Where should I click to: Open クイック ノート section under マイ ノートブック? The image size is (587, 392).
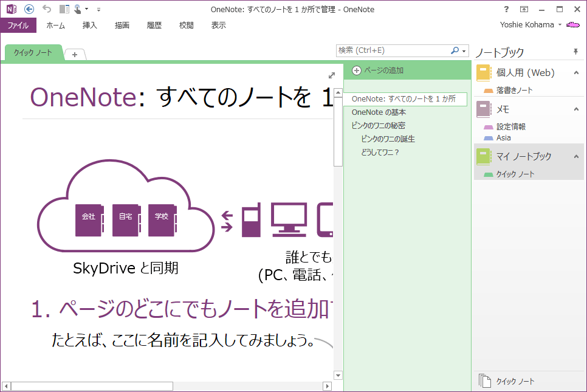point(515,174)
